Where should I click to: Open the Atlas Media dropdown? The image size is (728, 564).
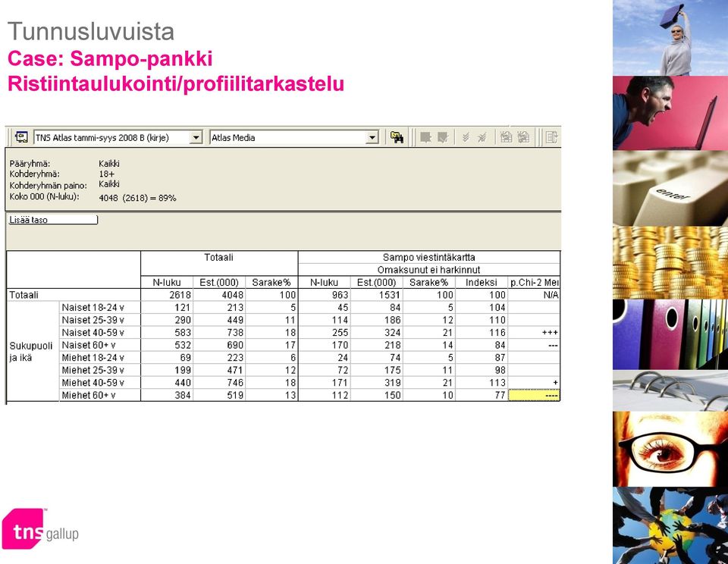click(372, 138)
